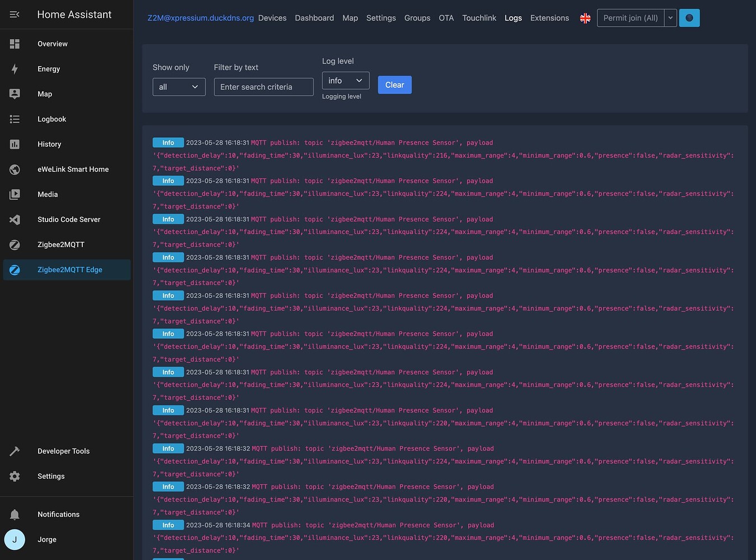Open the Jorge user profile avatar
Image resolution: width=756 pixels, height=560 pixels.
(15, 540)
